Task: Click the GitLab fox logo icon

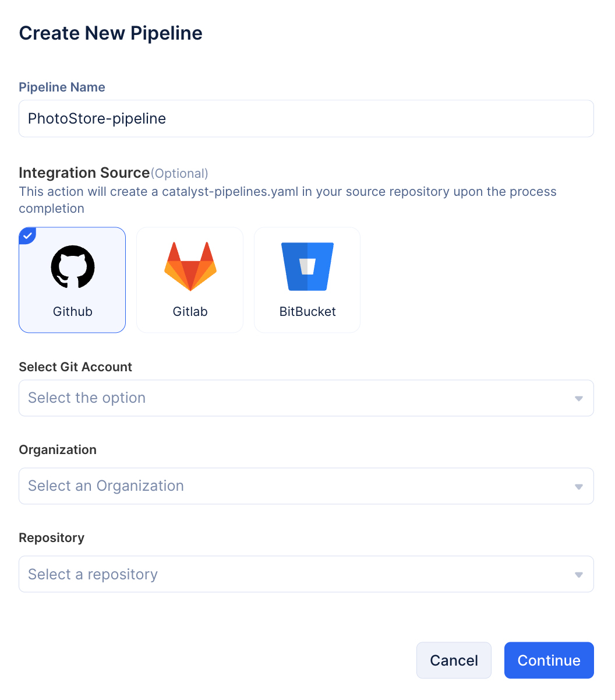Action: point(190,267)
